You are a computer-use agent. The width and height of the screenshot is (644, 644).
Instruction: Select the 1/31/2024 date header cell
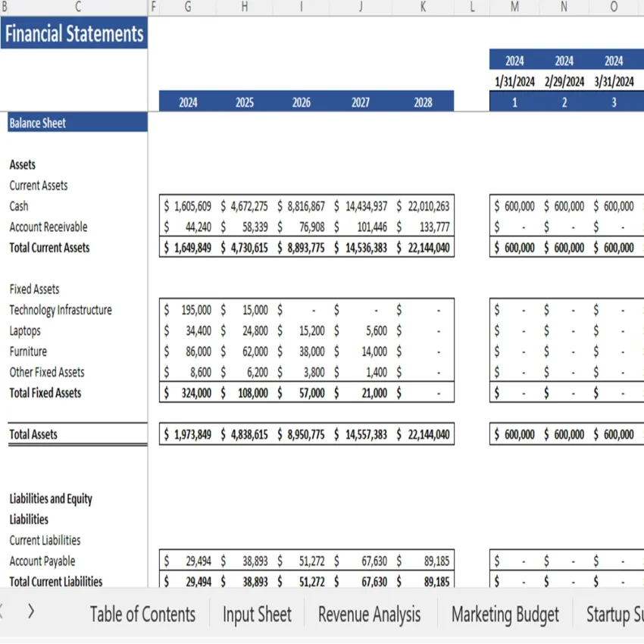(514, 80)
